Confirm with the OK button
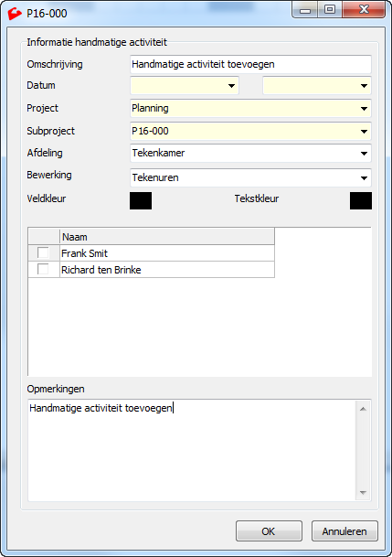Viewport: 392px width, 557px height. tap(269, 531)
